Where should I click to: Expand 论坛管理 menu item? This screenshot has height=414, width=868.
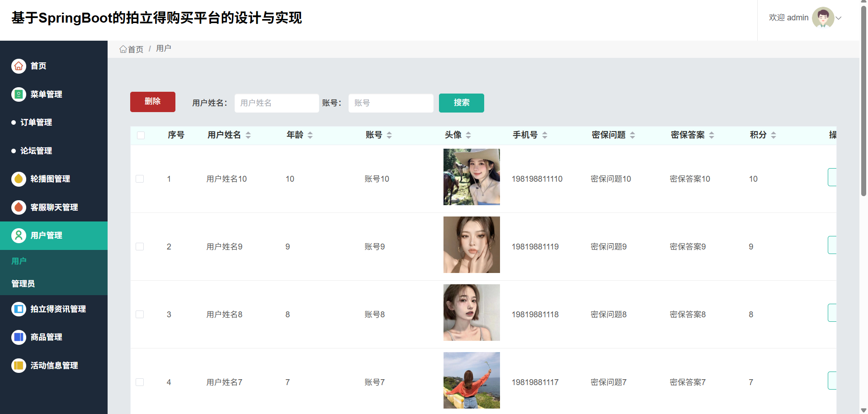point(54,151)
